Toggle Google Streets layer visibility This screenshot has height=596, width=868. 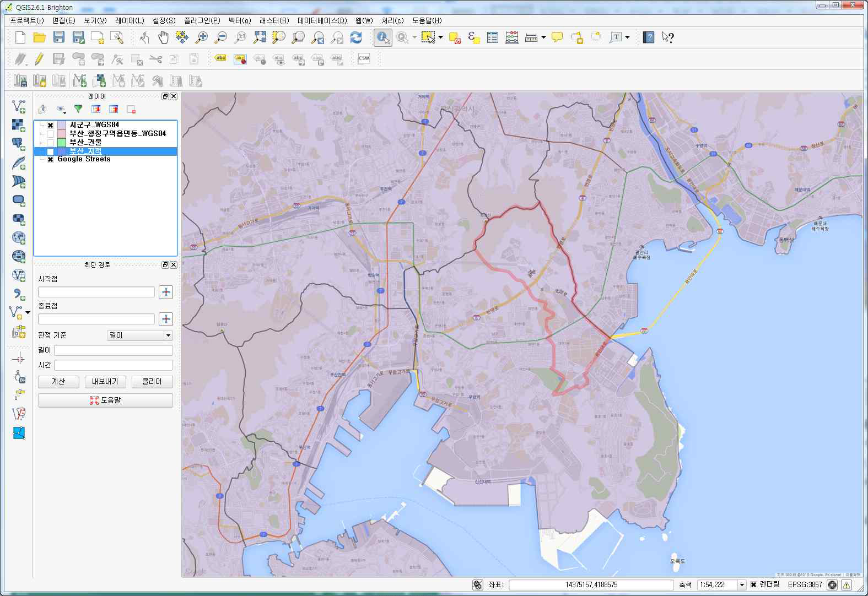tap(50, 159)
